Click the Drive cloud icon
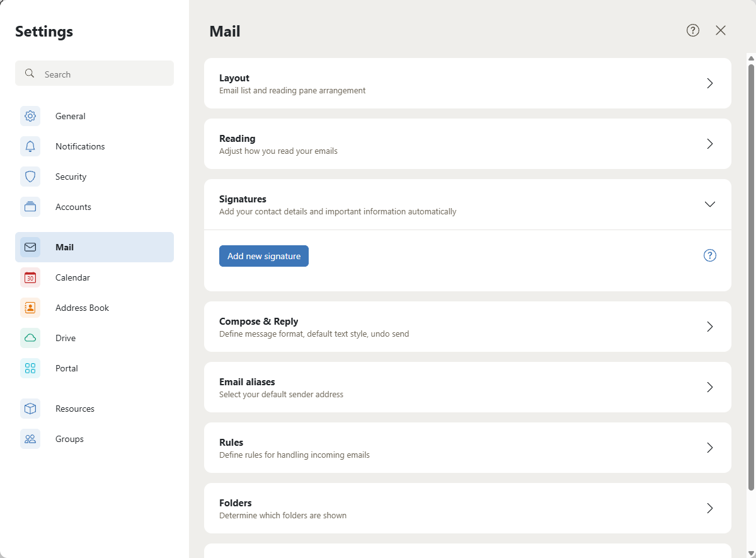 30,338
